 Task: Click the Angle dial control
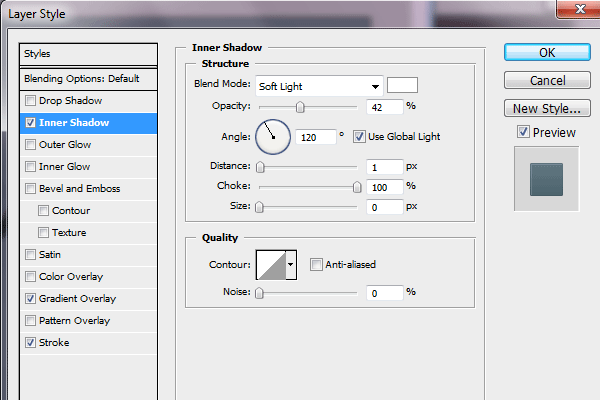click(x=273, y=136)
